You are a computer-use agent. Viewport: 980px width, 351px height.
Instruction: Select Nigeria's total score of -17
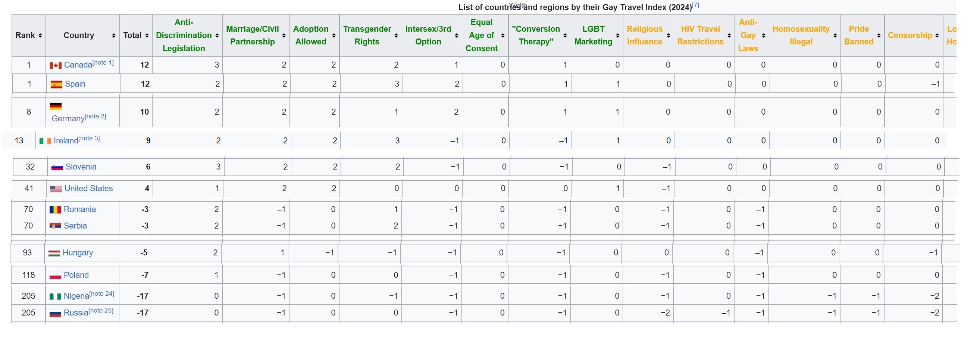(143, 296)
